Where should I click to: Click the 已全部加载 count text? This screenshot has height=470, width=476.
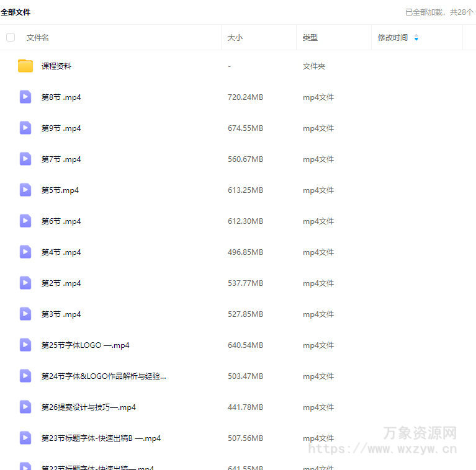(440, 12)
